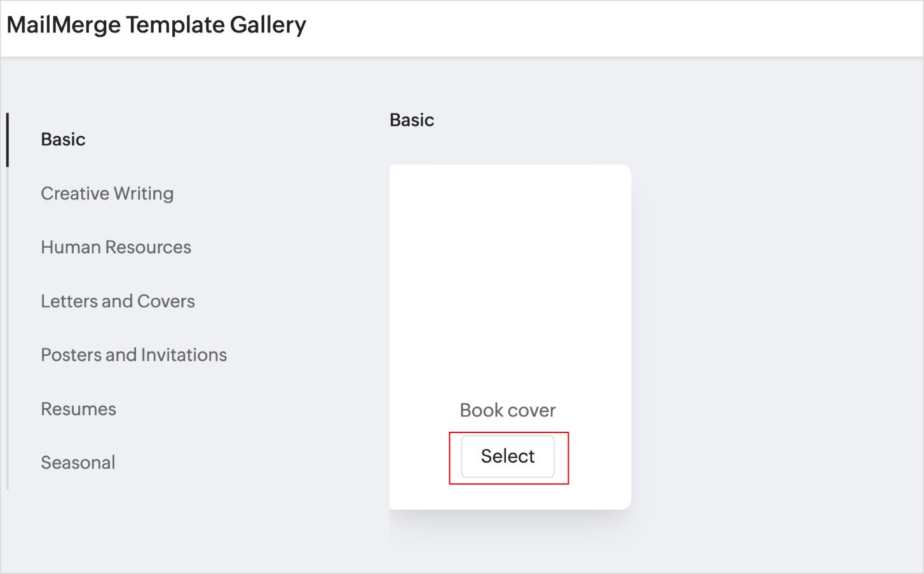Click the sidebar divider line beside Seasonal
This screenshot has height=574, width=924.
coord(8,463)
